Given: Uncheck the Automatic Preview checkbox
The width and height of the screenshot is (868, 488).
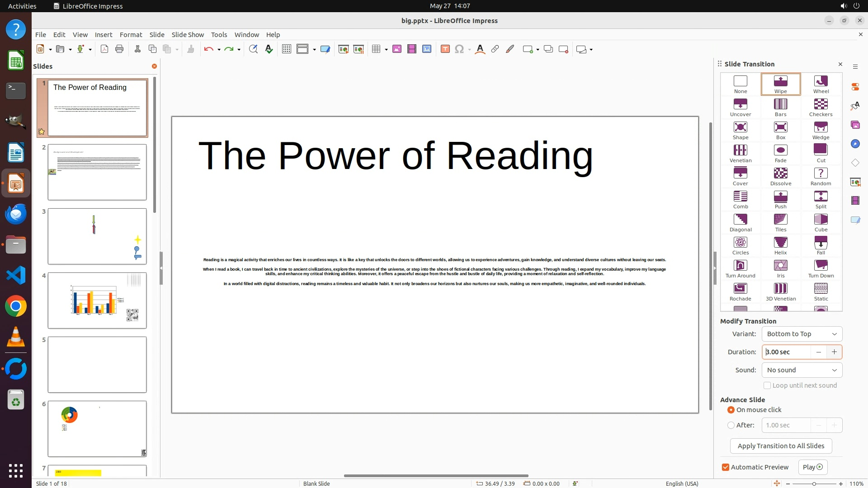Looking at the screenshot, I should (726, 467).
